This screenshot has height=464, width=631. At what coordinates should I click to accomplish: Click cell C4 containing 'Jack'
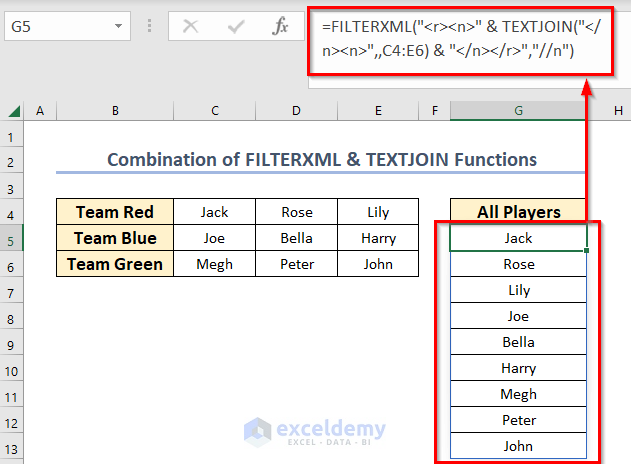[214, 212]
